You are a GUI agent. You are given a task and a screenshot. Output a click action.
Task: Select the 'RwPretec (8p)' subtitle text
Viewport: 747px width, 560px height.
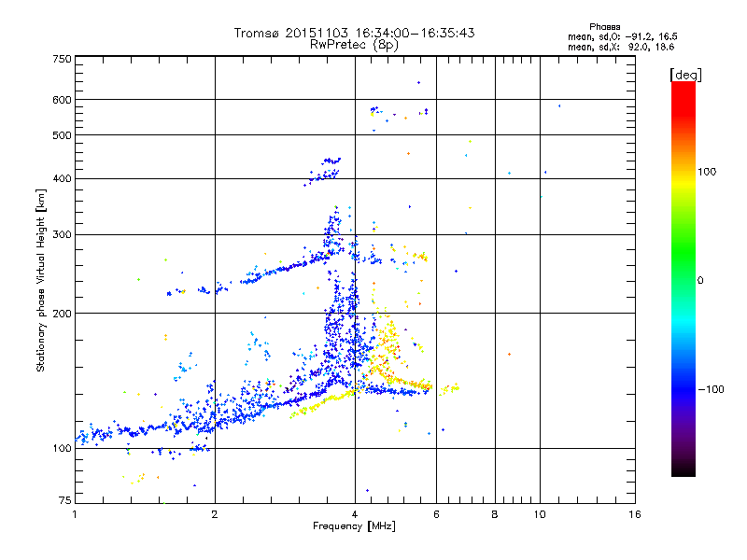[x=354, y=45]
